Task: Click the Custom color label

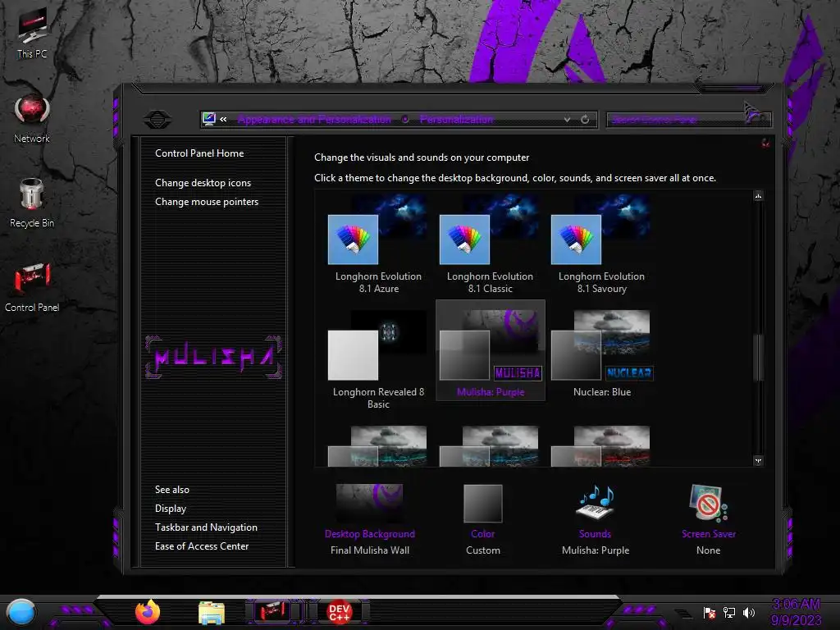Action: tap(482, 550)
